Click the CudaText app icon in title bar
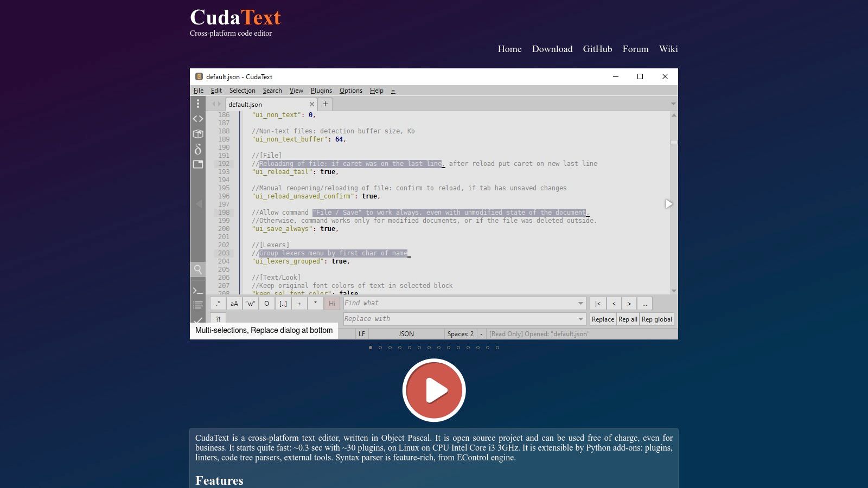868x488 pixels. coord(199,76)
